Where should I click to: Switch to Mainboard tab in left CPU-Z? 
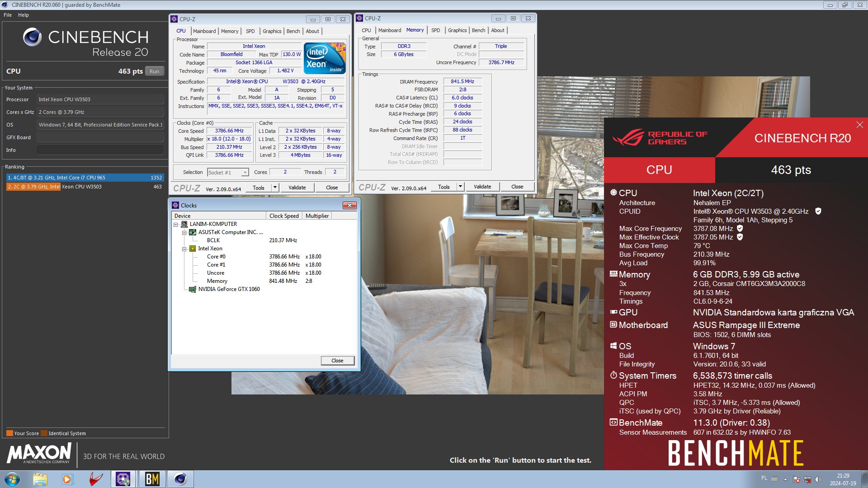pos(204,31)
